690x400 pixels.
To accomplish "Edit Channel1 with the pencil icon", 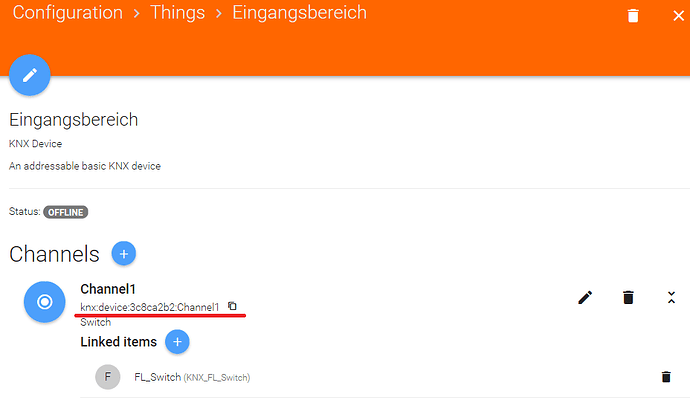I will (x=586, y=297).
